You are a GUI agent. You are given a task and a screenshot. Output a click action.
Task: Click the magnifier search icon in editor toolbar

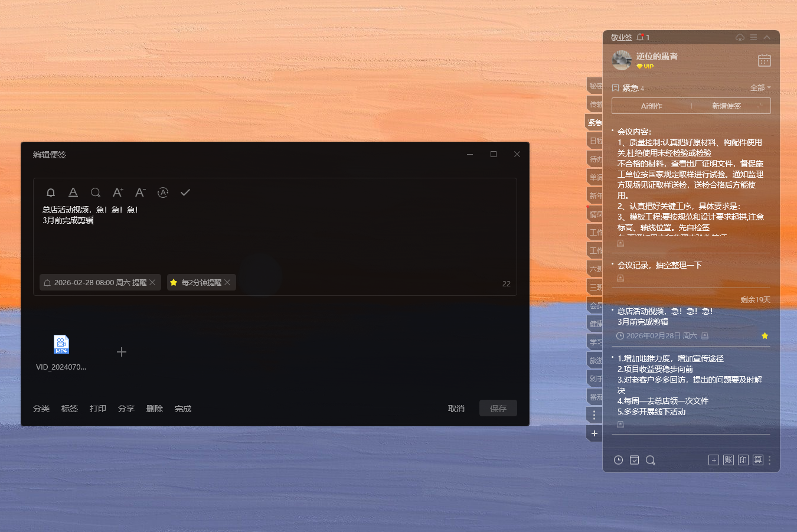95,192
